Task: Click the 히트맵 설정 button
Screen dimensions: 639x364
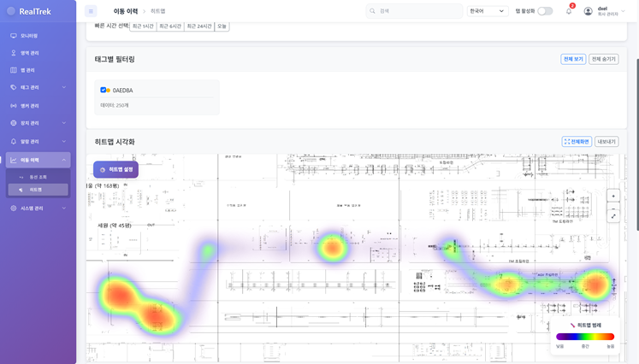Action: [x=116, y=169]
